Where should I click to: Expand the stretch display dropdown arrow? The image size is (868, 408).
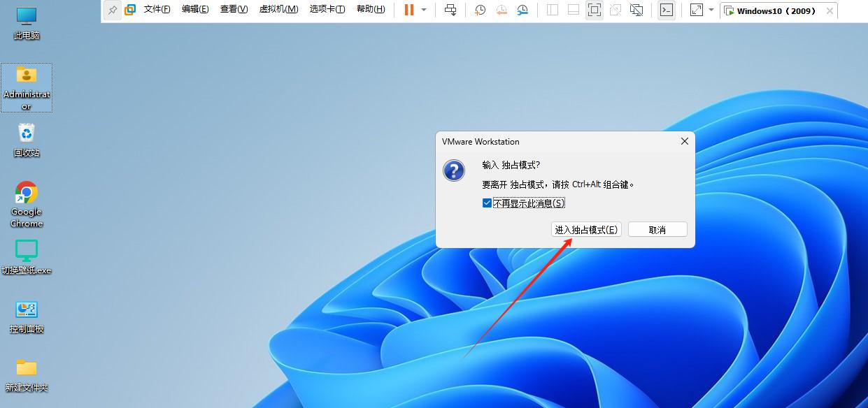(x=711, y=10)
